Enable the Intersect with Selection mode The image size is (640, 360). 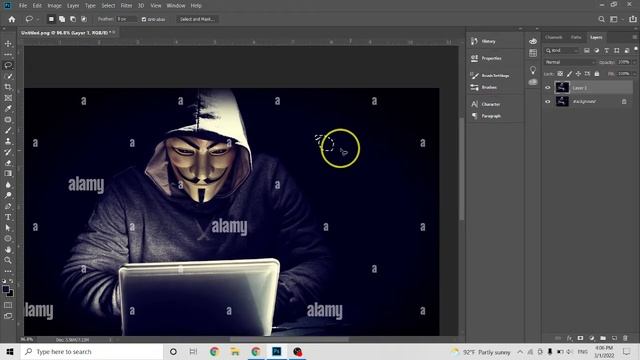[x=84, y=19]
